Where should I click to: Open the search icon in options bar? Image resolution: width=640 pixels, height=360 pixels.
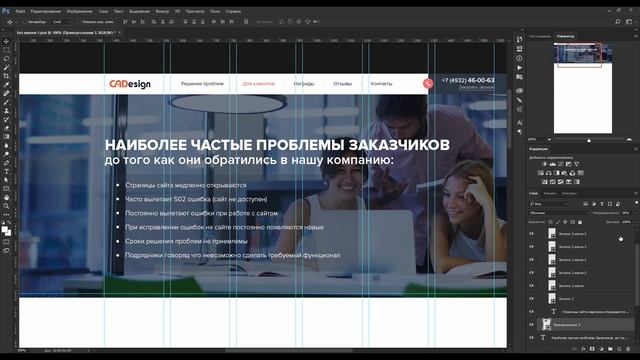tap(618, 22)
